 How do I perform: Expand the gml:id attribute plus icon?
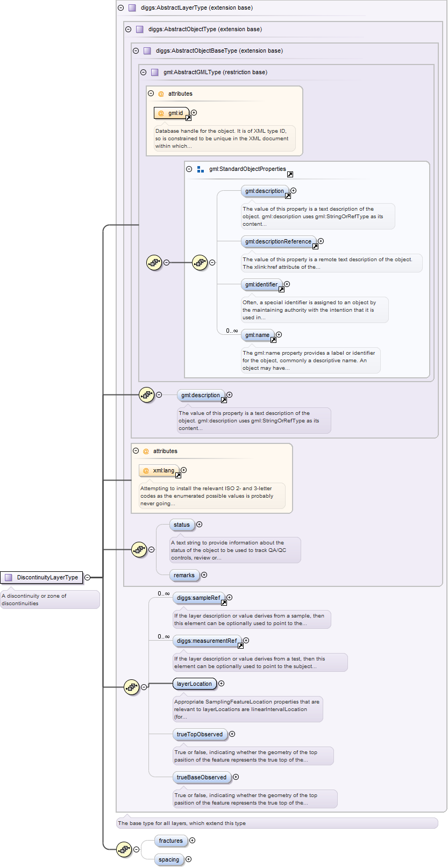point(194,112)
